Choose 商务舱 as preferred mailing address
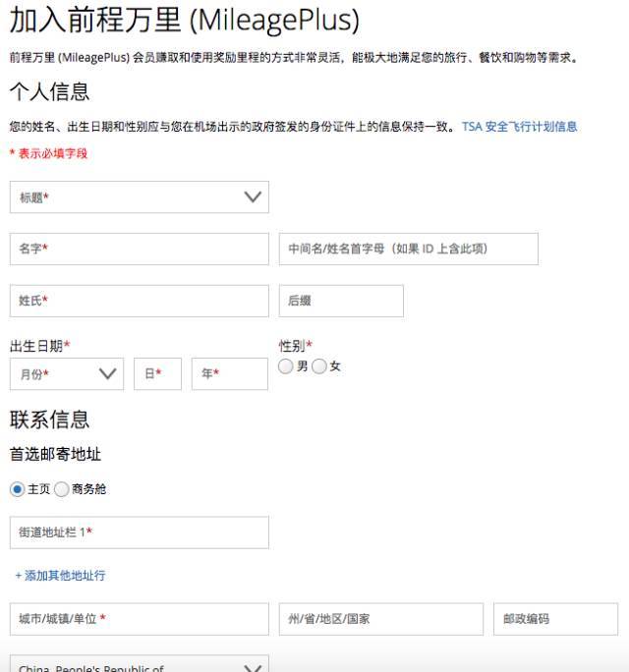This screenshot has height=672, width=629. click(x=62, y=489)
